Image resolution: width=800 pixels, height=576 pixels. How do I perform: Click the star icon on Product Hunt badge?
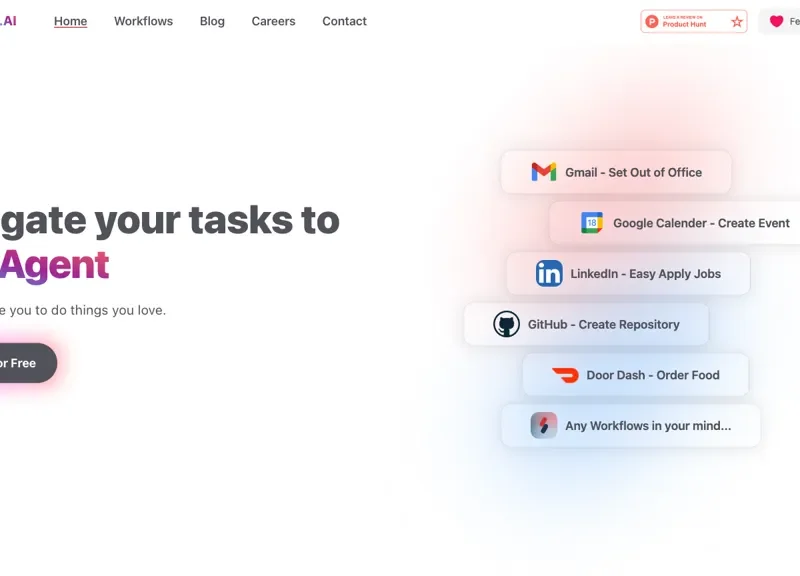click(737, 21)
